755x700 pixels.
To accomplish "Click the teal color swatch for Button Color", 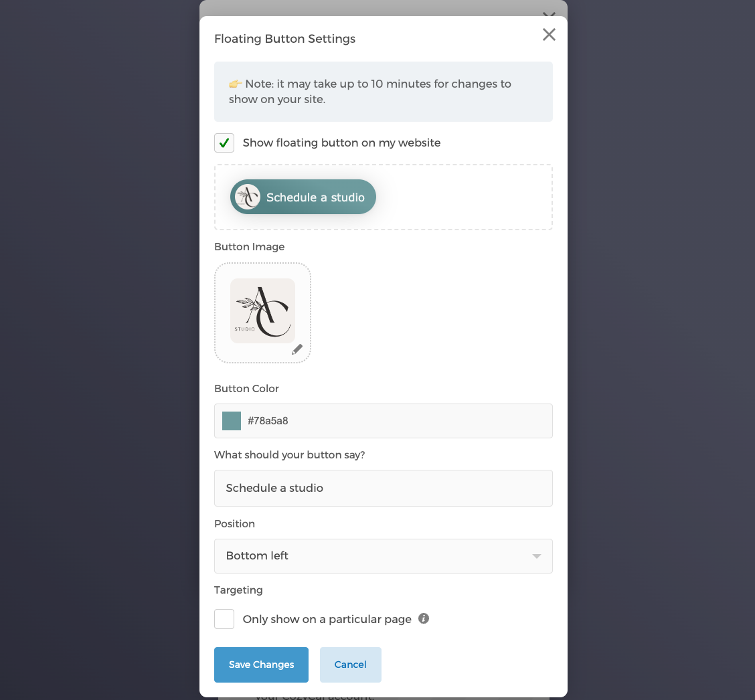I will click(231, 421).
